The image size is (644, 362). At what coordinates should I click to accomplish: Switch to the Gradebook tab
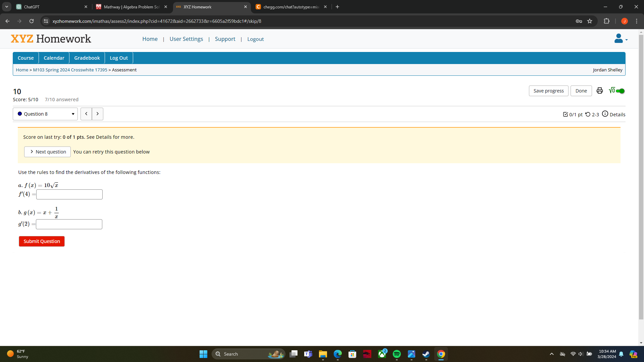tap(87, 58)
